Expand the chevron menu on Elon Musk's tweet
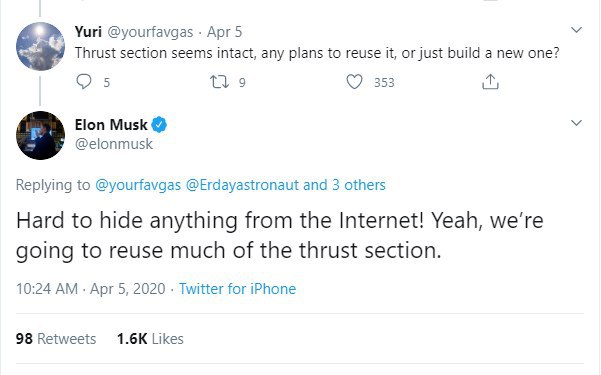The image size is (601, 375). point(576,123)
